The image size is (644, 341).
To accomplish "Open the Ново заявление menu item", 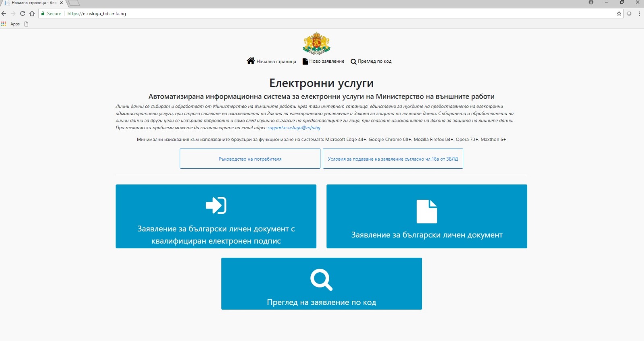I will pos(326,61).
